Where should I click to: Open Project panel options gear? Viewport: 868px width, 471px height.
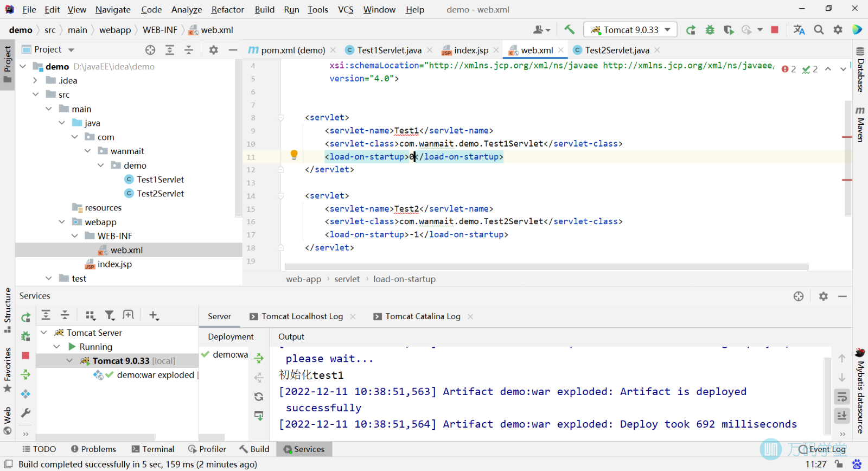(x=214, y=50)
